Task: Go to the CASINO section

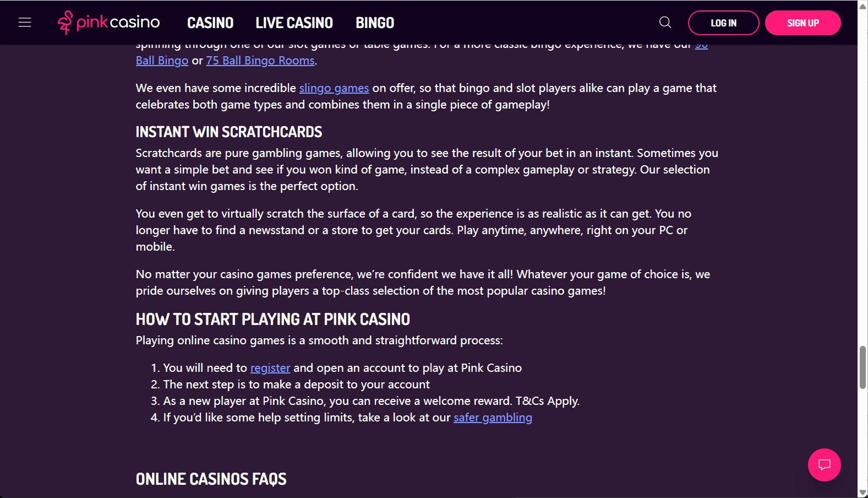Action: 210,23
